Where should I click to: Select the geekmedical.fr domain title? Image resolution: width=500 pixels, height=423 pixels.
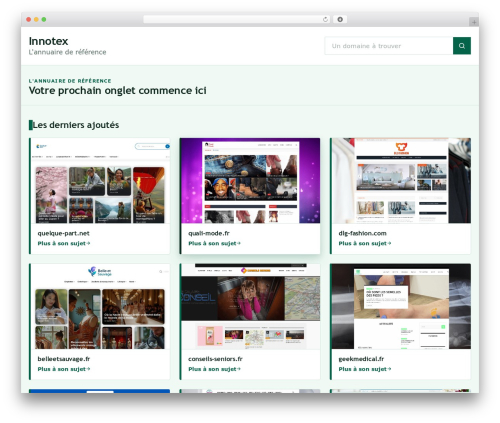click(361, 359)
